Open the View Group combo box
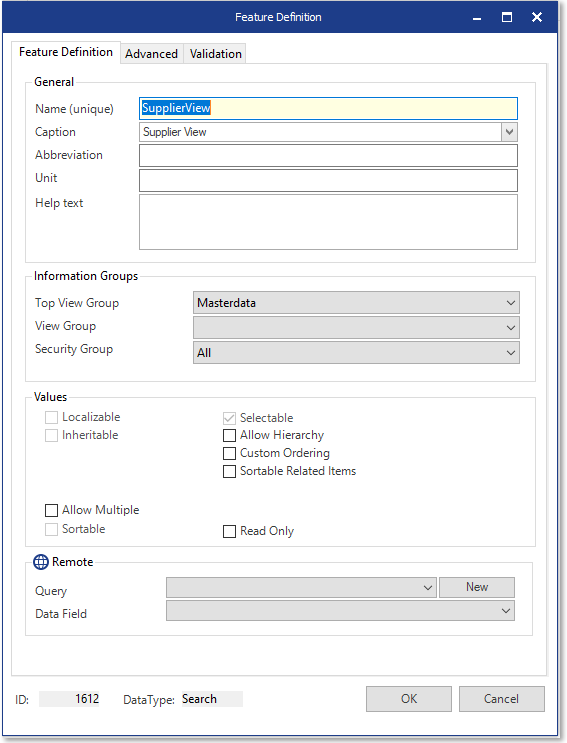This screenshot has width=567, height=743. coord(356,327)
